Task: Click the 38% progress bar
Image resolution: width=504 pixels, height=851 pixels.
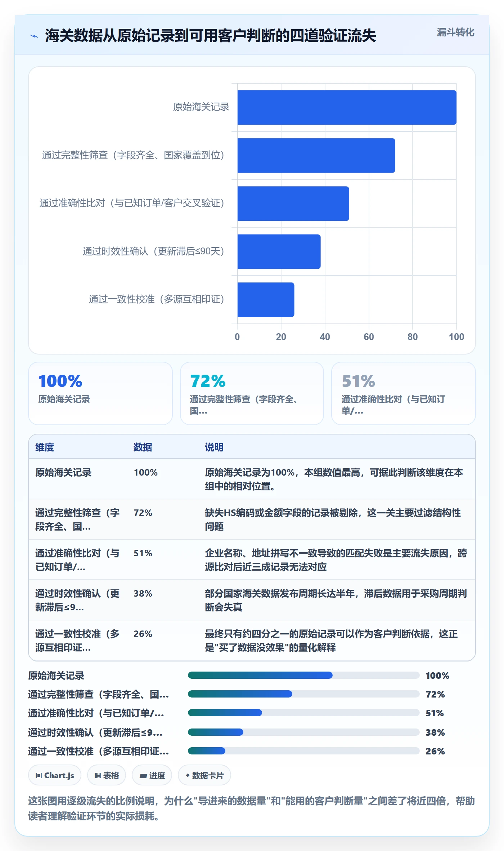Action: [x=304, y=732]
